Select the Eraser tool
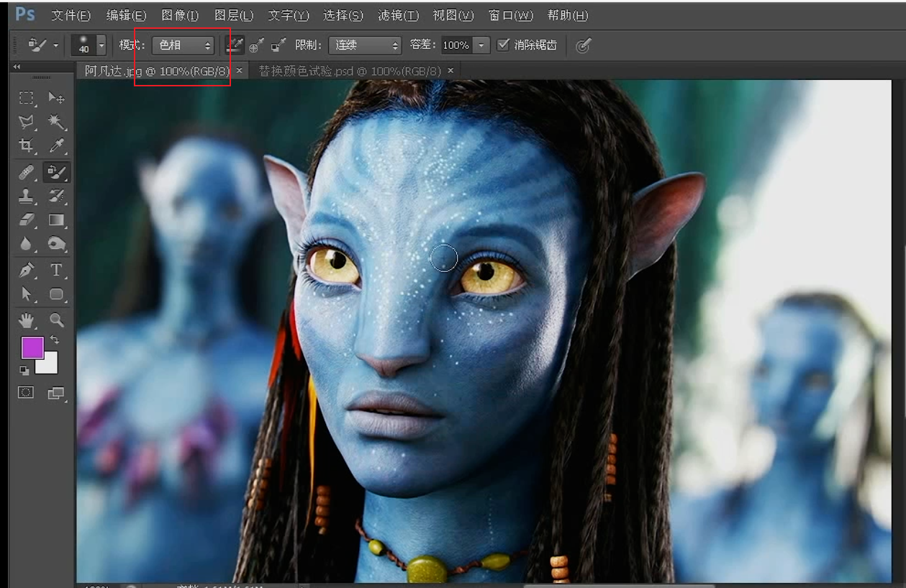Screen dimensions: 906x588 (x=27, y=220)
